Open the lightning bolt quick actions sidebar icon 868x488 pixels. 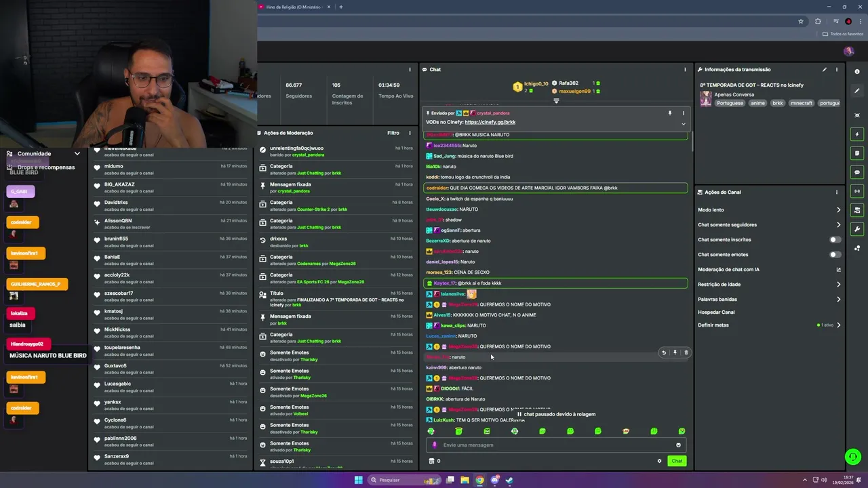[857, 134]
